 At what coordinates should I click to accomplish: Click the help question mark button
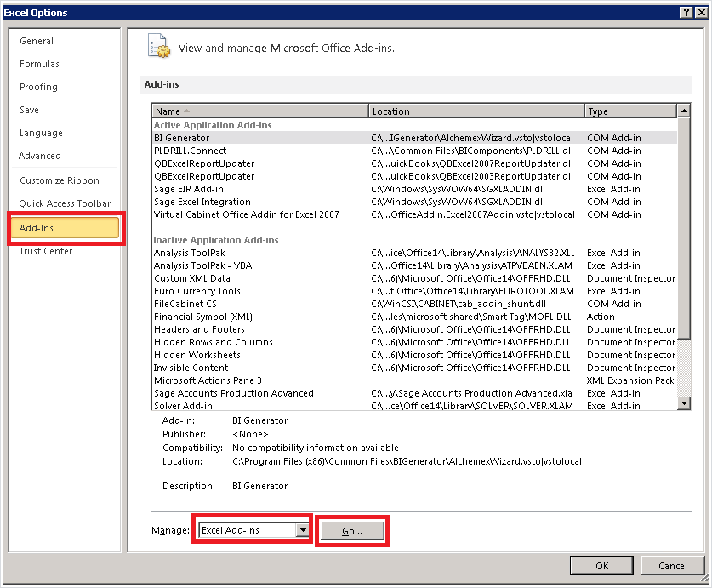point(686,13)
